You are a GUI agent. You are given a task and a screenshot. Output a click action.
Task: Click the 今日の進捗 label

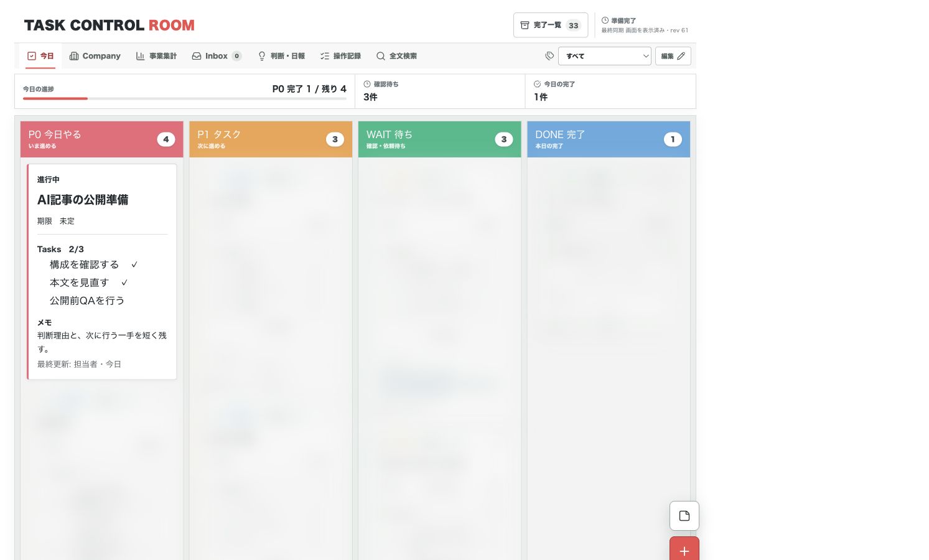point(39,89)
